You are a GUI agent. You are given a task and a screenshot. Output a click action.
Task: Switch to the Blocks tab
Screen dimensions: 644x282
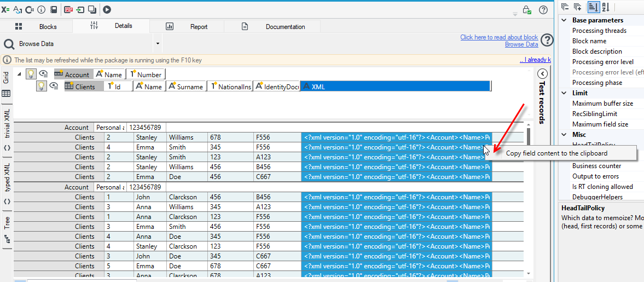tap(36, 27)
